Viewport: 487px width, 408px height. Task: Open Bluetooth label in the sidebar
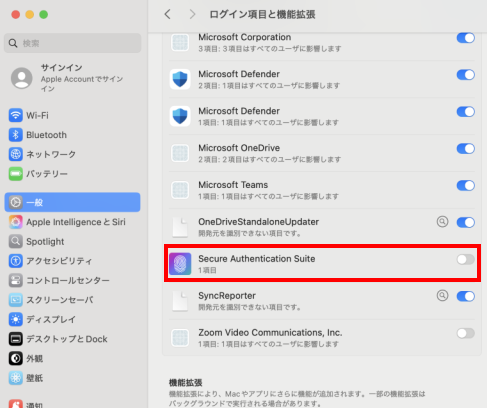click(46, 135)
